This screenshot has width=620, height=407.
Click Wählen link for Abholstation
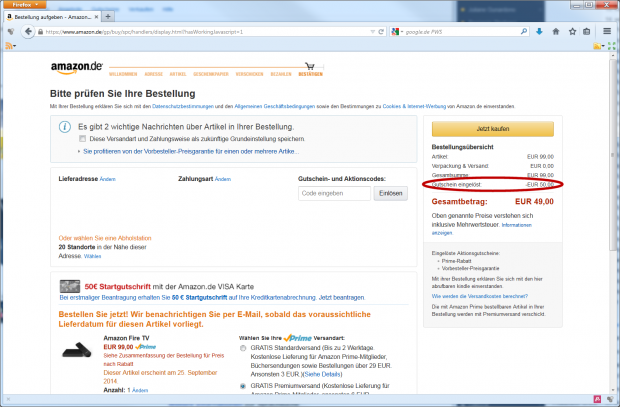point(93,256)
